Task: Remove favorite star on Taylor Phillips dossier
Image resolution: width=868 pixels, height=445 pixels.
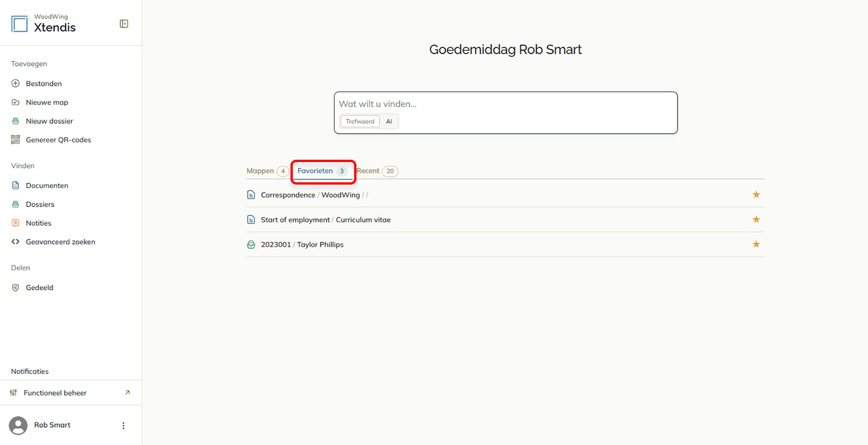Action: pos(756,244)
